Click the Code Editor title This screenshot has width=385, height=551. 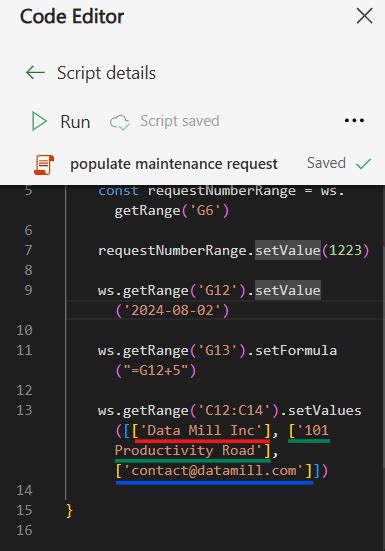click(72, 17)
